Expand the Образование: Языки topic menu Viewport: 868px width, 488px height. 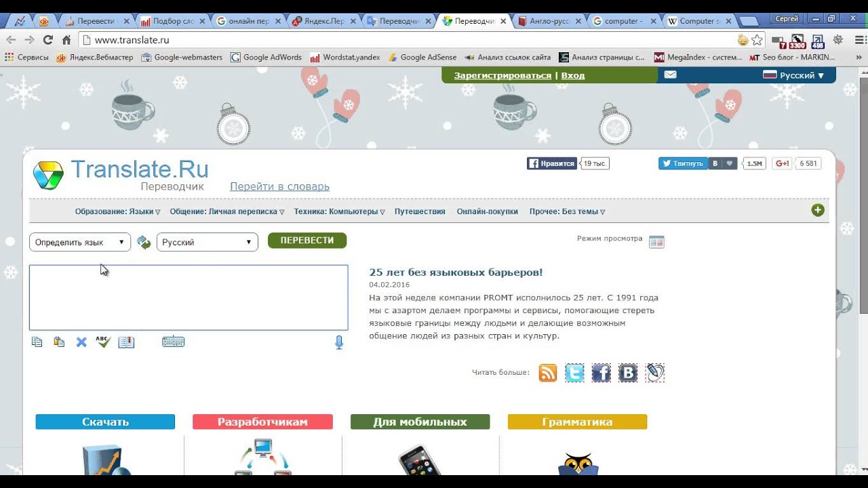coord(117,211)
